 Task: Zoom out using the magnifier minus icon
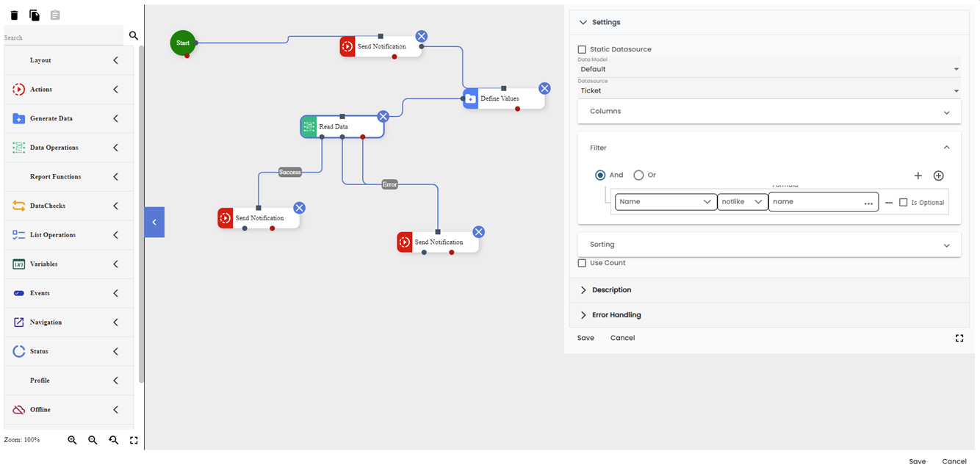coord(92,439)
